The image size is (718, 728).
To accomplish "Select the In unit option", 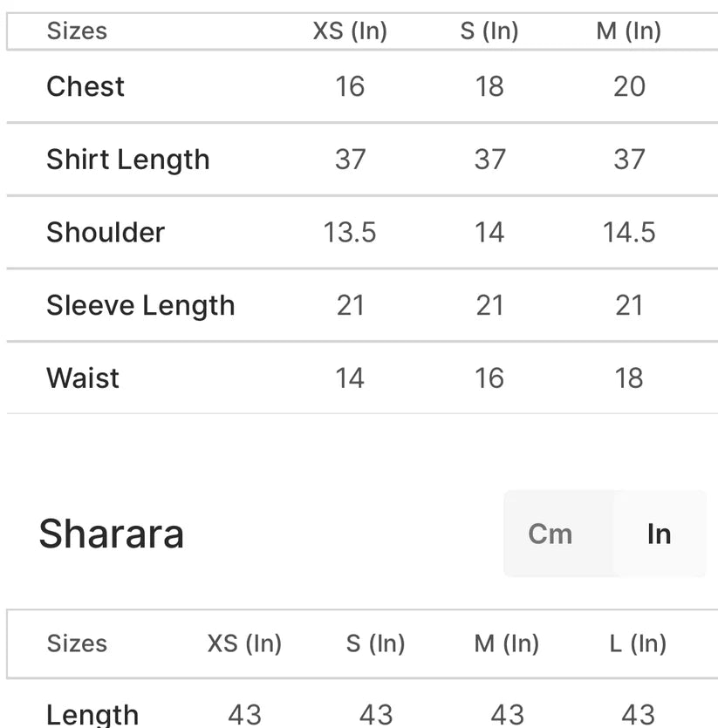I will [x=659, y=534].
